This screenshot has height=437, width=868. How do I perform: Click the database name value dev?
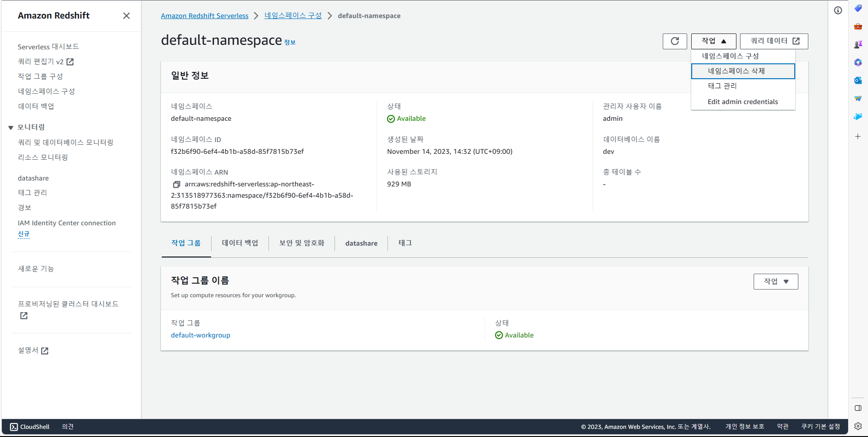click(x=609, y=152)
